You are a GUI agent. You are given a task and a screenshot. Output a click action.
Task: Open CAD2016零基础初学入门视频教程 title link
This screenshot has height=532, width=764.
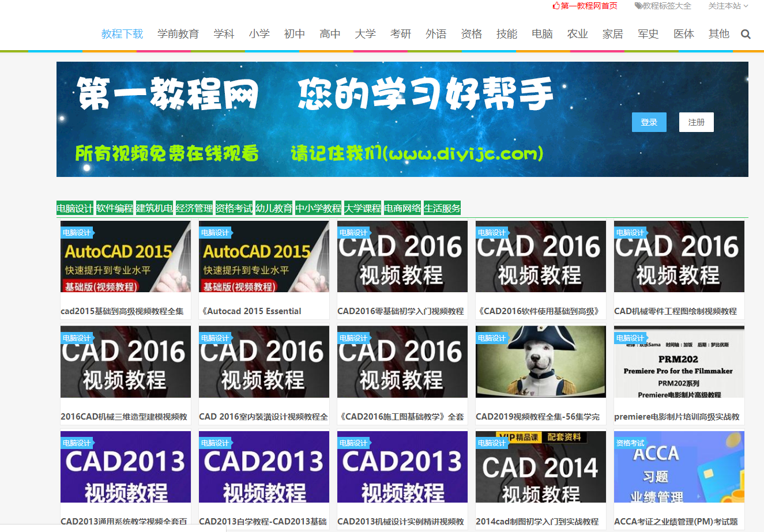401,311
